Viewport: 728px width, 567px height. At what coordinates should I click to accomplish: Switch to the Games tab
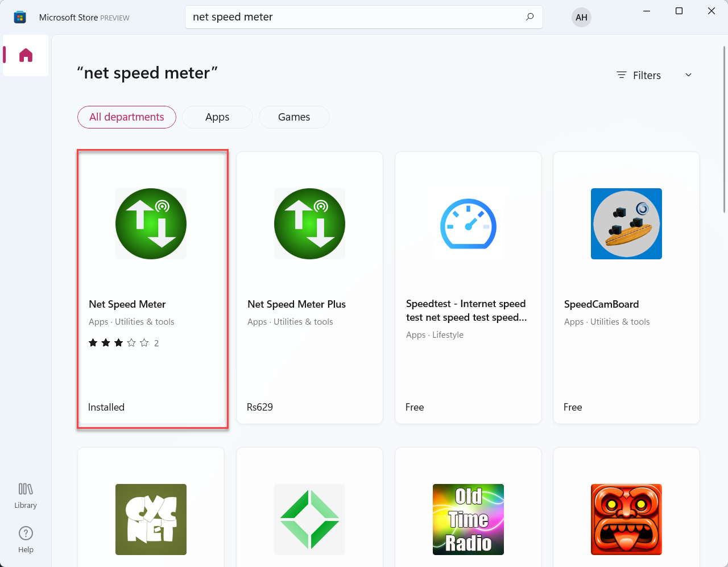[x=294, y=117]
